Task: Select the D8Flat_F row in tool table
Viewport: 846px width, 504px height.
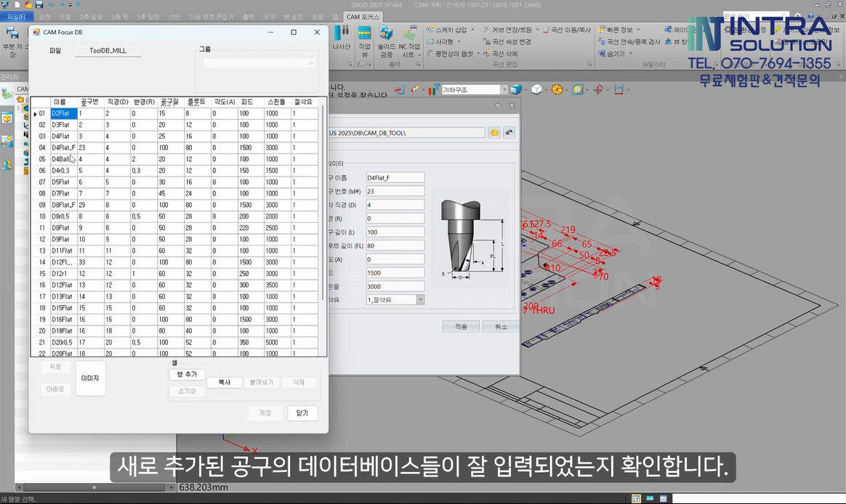Action: [175, 205]
